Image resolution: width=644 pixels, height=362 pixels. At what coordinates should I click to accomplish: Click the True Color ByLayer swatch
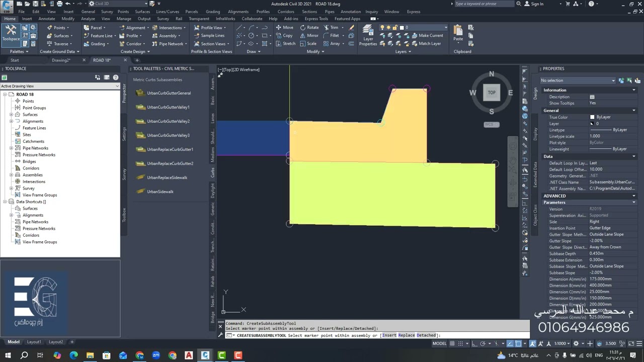[592, 117]
